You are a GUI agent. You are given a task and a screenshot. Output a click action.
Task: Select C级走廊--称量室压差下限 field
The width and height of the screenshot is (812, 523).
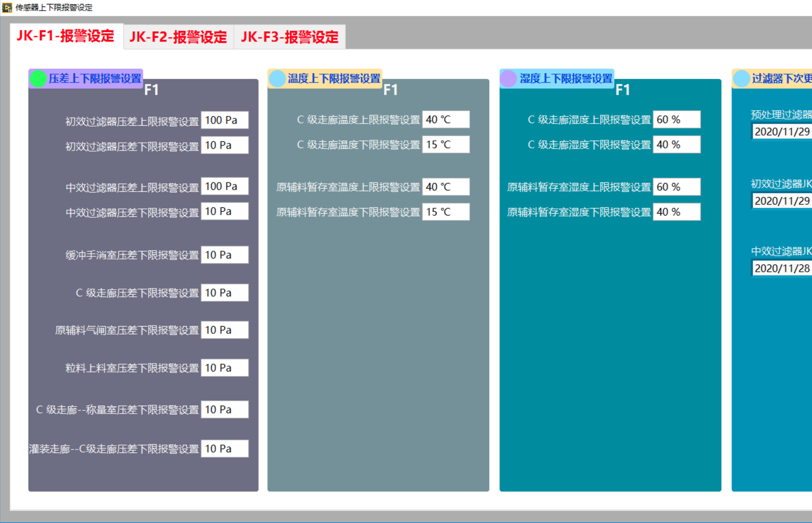[225, 410]
